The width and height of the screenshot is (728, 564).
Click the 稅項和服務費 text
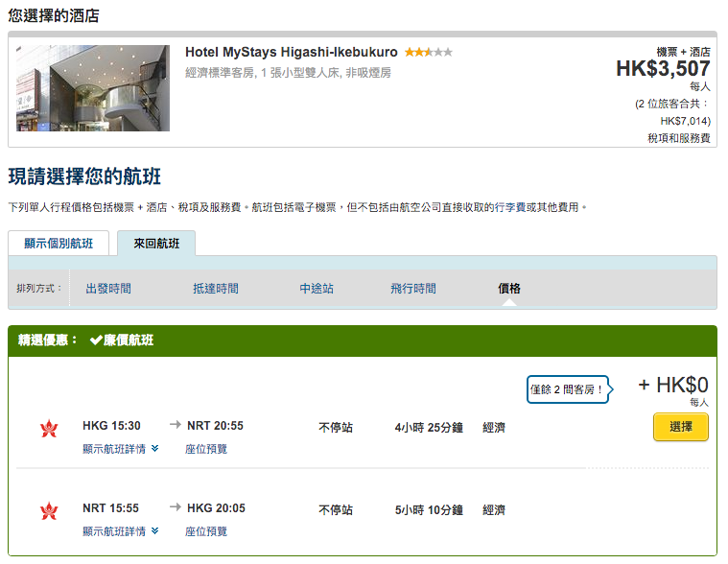[679, 138]
